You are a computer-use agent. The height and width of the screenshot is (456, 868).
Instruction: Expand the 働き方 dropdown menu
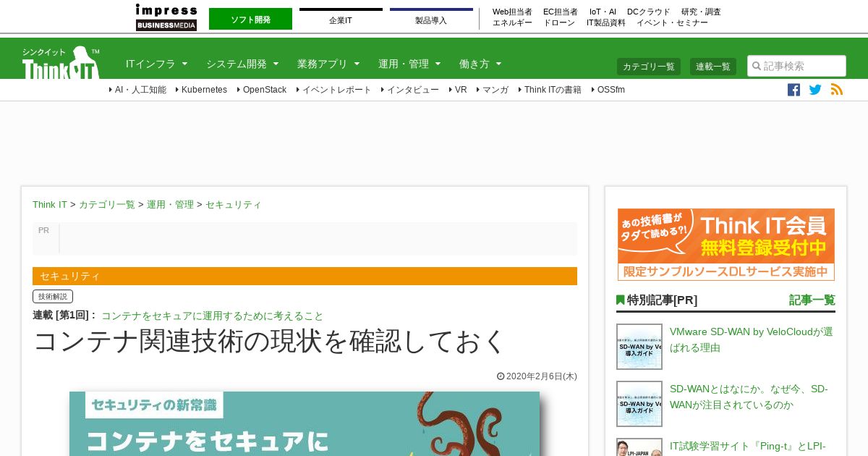point(480,64)
